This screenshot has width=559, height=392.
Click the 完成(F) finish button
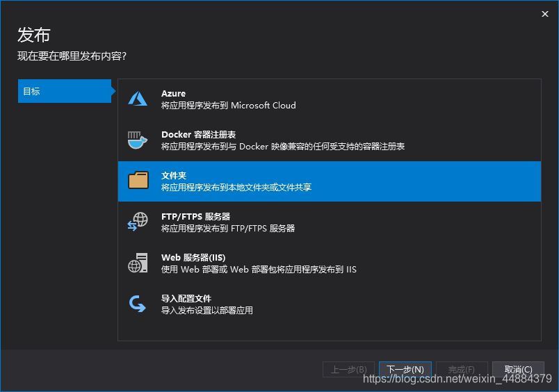tap(462, 369)
